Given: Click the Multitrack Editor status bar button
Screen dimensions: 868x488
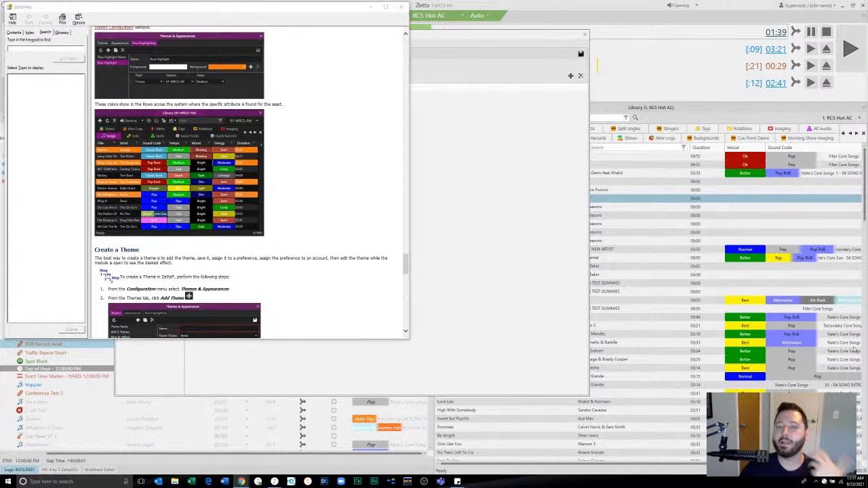Looking at the screenshot, I should (100, 470).
